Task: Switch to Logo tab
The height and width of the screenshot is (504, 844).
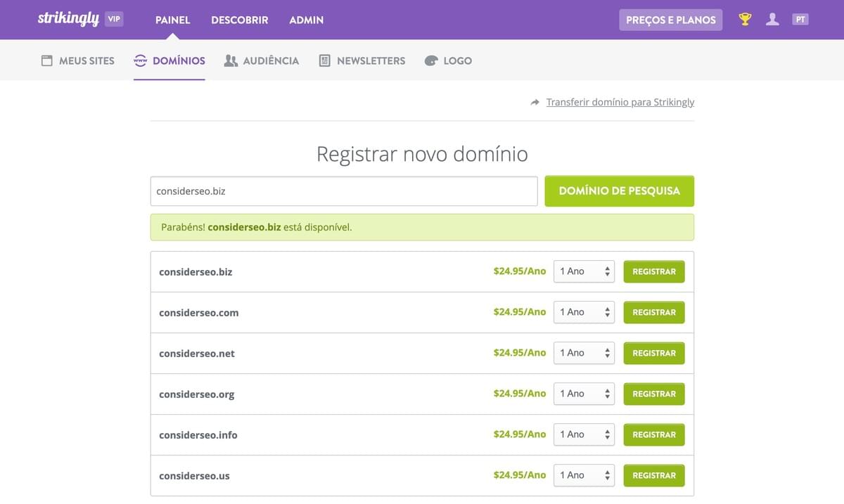Action: pyautogui.click(x=448, y=60)
